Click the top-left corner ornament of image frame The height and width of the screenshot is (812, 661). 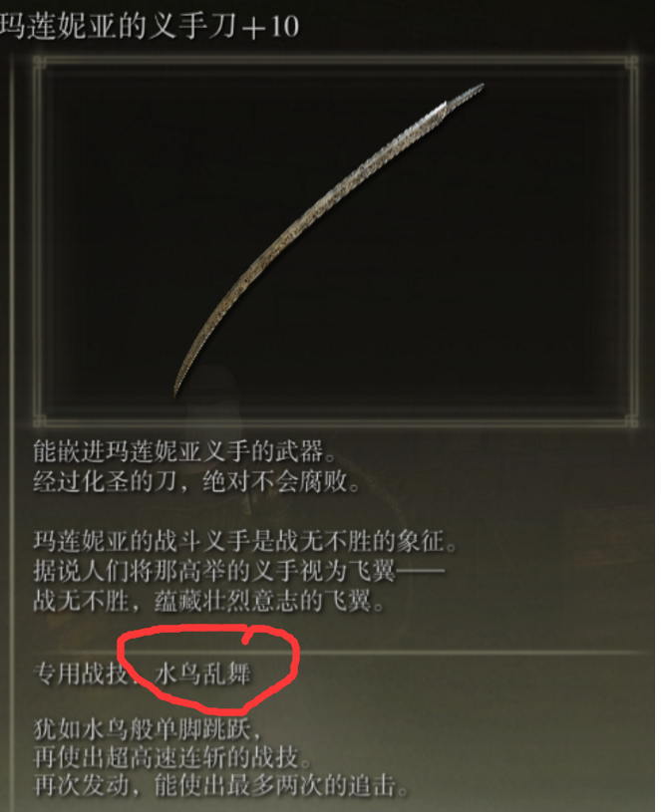pos(40,63)
